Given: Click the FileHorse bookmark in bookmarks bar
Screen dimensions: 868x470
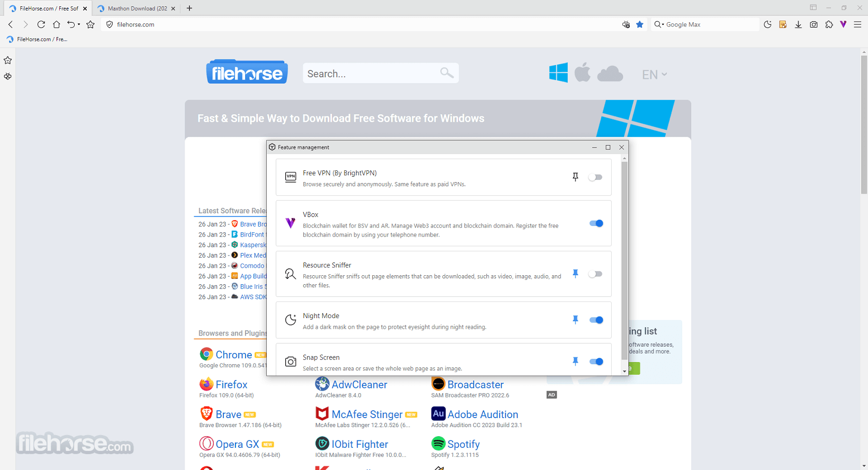Looking at the screenshot, I should tap(37, 39).
